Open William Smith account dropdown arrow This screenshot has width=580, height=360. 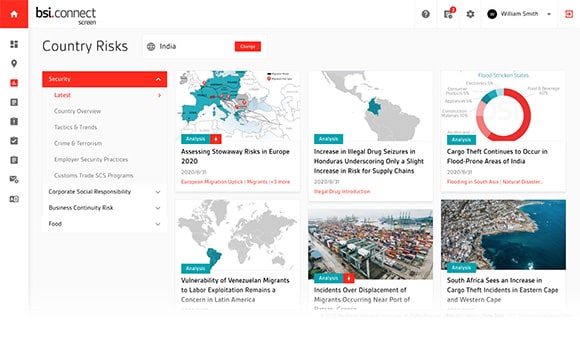549,14
